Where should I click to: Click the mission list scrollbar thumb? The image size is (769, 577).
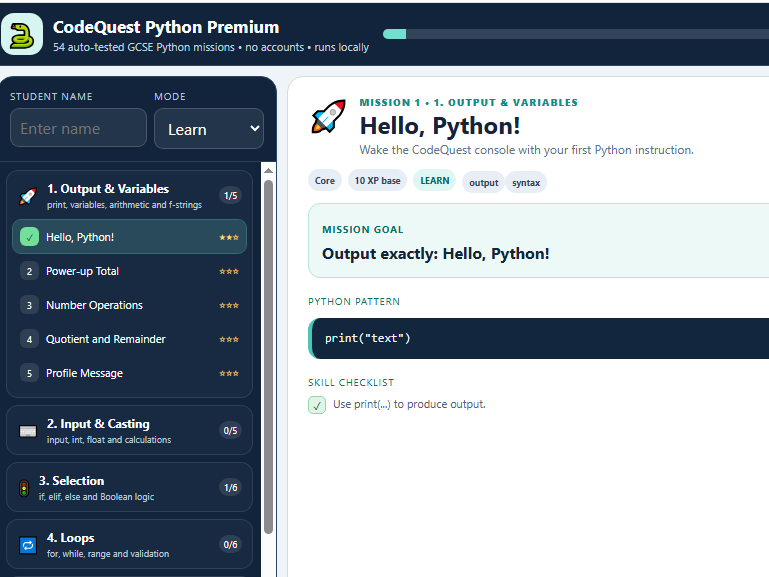coord(268,356)
